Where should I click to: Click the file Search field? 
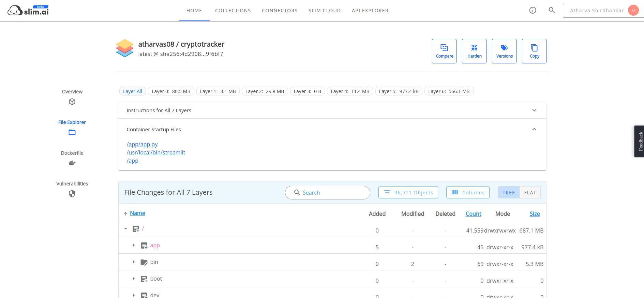(328, 193)
